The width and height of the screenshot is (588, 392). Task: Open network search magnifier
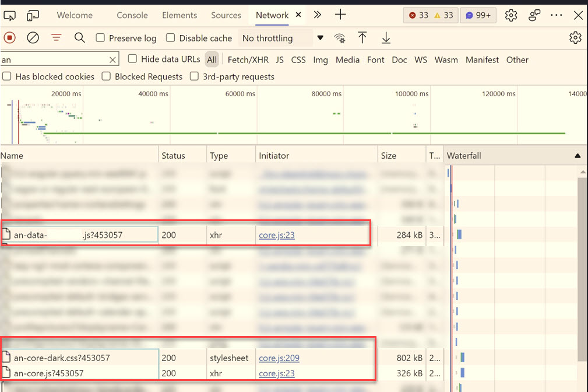[79, 37]
